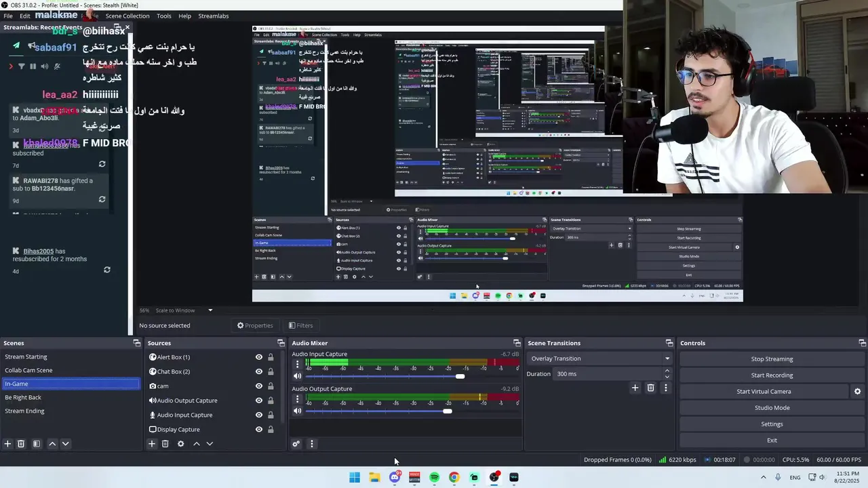
Task: Open the Streamlabs menu
Action: tap(214, 16)
